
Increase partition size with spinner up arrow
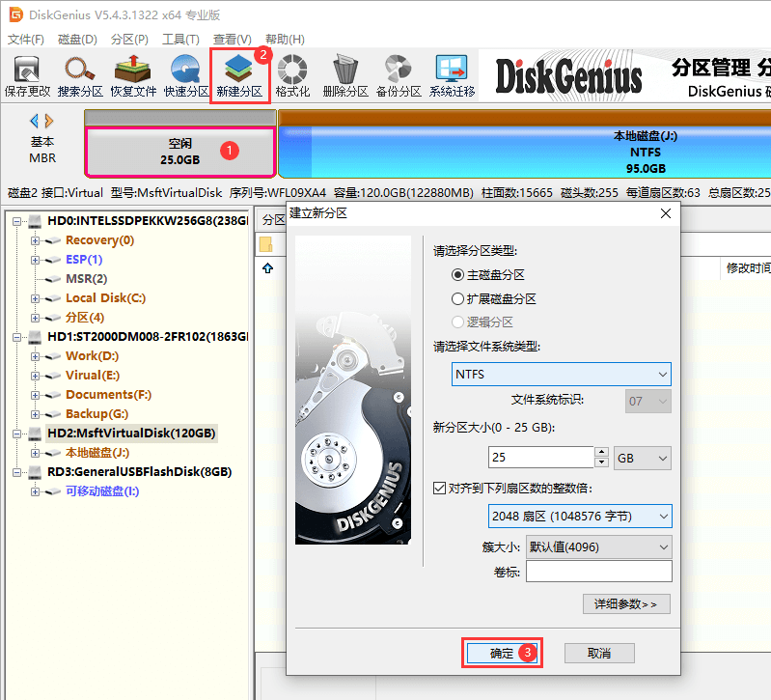pyautogui.click(x=602, y=452)
